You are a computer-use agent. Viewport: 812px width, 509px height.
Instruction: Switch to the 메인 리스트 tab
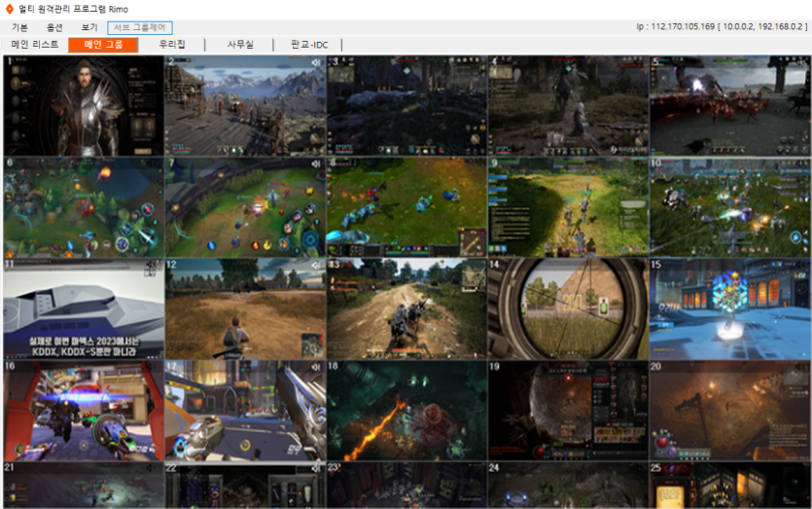pyautogui.click(x=35, y=45)
